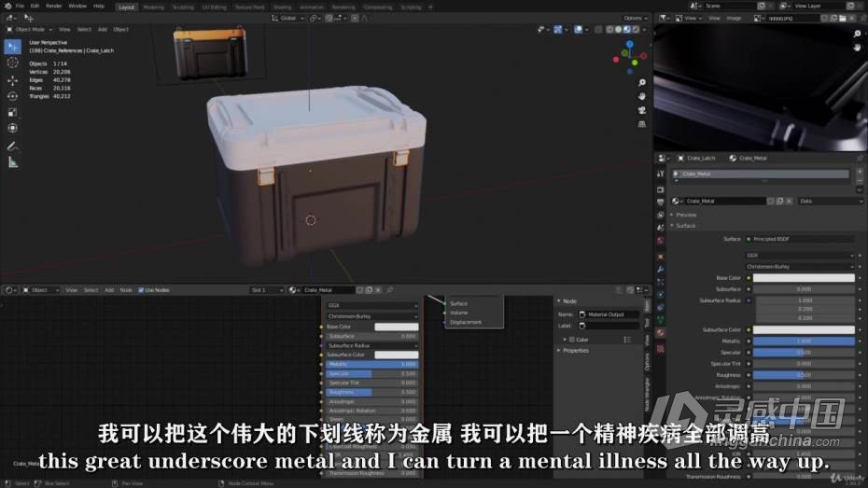Click the Blender logo menu icon
The height and width of the screenshot is (488, 868).
point(7,7)
